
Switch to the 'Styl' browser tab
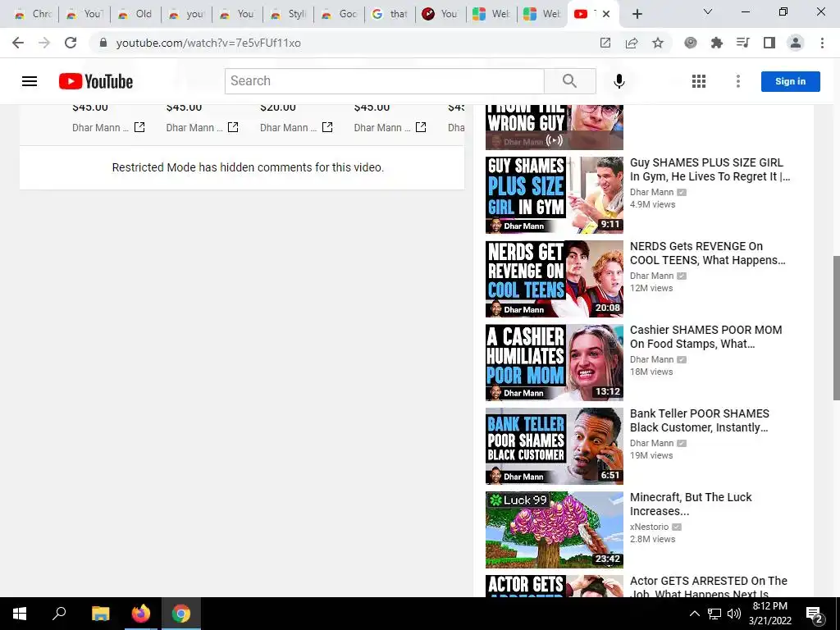[288, 14]
